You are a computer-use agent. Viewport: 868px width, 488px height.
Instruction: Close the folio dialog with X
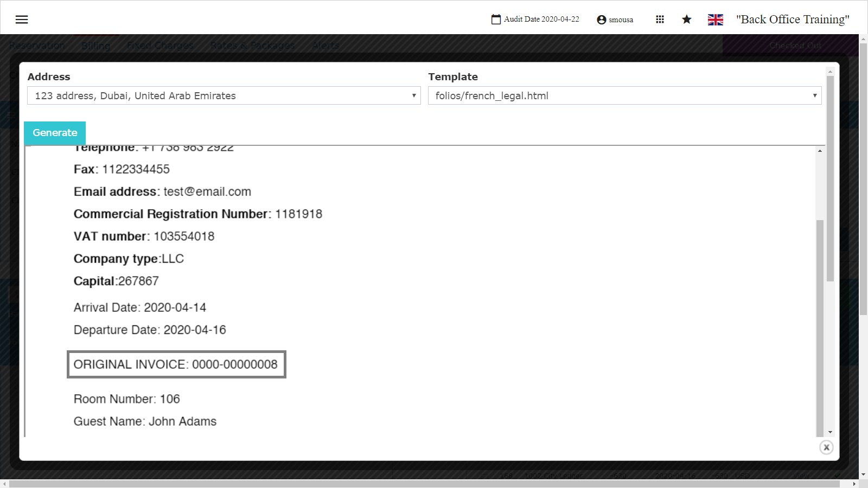[x=826, y=447]
